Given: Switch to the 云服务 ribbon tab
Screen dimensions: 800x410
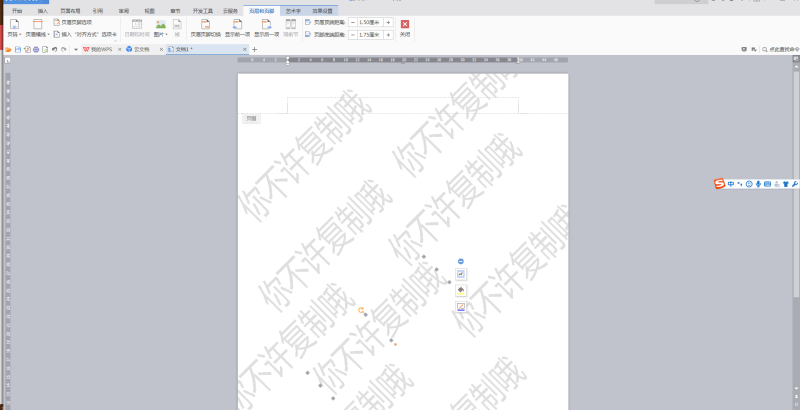Looking at the screenshot, I should coord(230,11).
